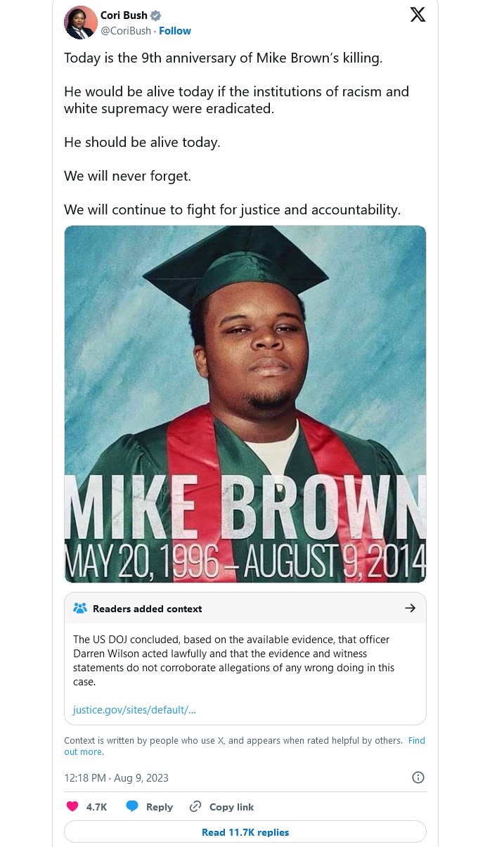Expand context note with the arrow
Screen dimensions: 504x847
tap(411, 608)
